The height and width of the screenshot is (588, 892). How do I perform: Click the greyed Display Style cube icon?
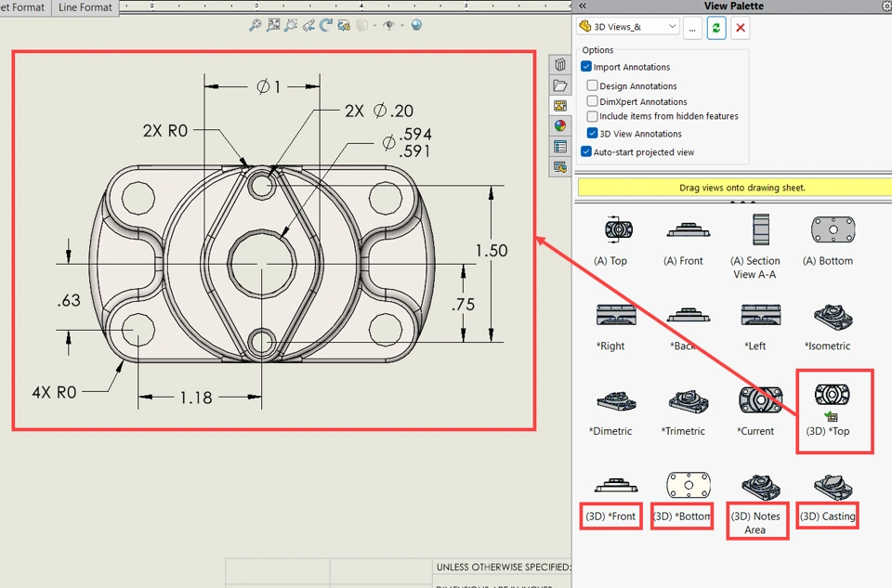point(361,25)
